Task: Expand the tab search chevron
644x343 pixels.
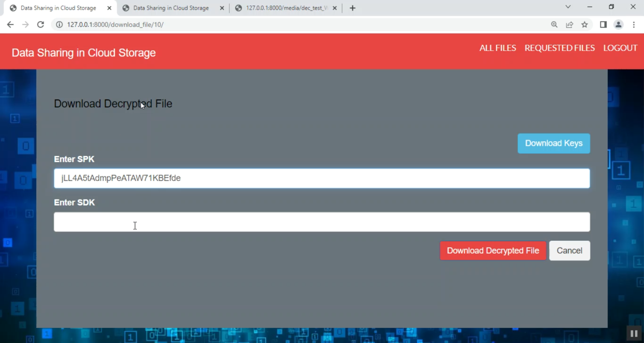Action: click(x=568, y=7)
